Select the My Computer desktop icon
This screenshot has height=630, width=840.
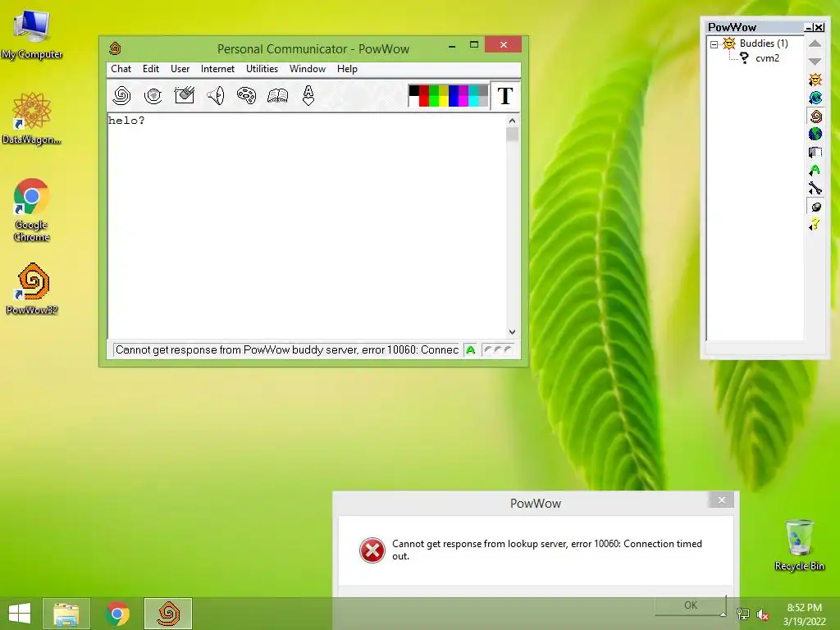pyautogui.click(x=32, y=34)
